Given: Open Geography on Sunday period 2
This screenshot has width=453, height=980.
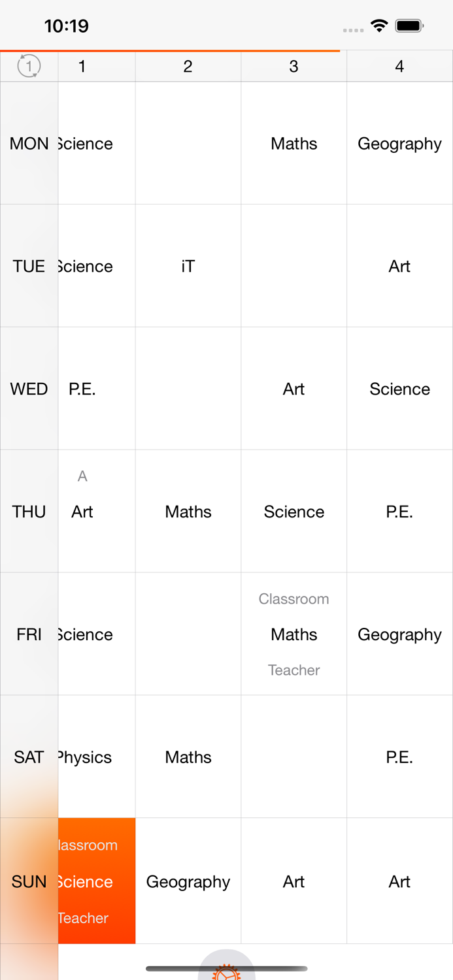Looking at the screenshot, I should coord(188,881).
